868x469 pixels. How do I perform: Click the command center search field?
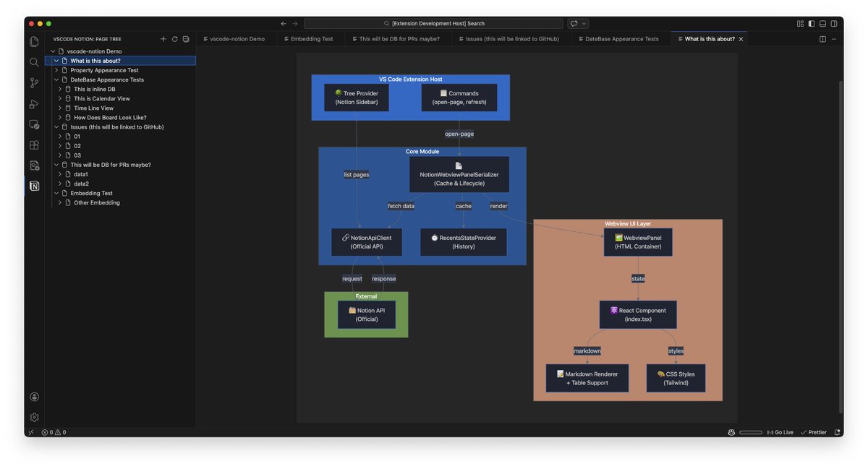[433, 24]
